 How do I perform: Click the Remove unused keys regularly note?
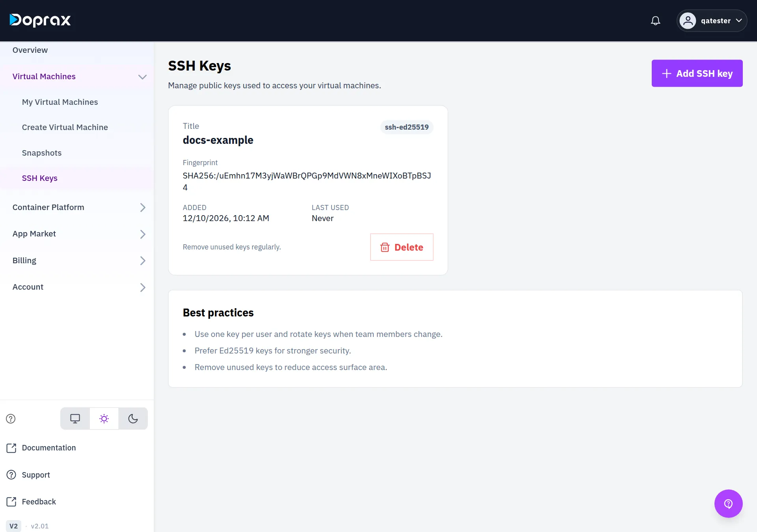232,247
